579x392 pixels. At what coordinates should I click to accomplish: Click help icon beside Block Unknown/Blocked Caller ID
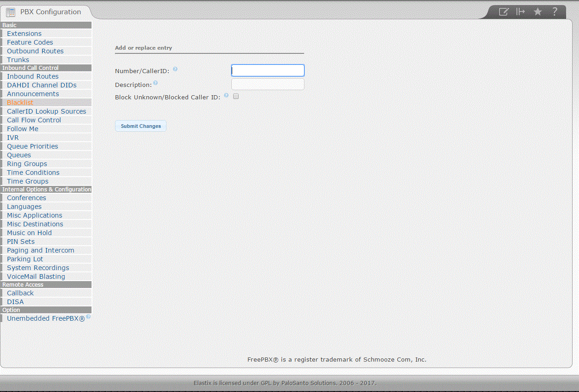click(226, 96)
